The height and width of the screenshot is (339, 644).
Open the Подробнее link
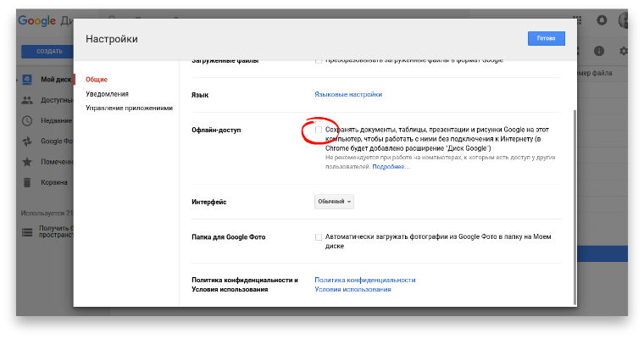[391, 166]
